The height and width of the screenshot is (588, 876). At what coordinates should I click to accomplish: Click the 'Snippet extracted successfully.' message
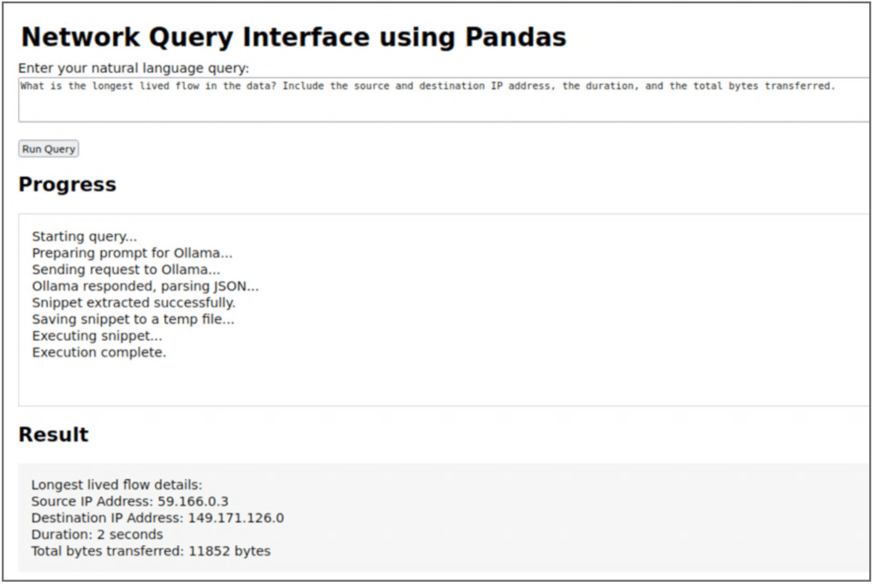pyautogui.click(x=134, y=302)
